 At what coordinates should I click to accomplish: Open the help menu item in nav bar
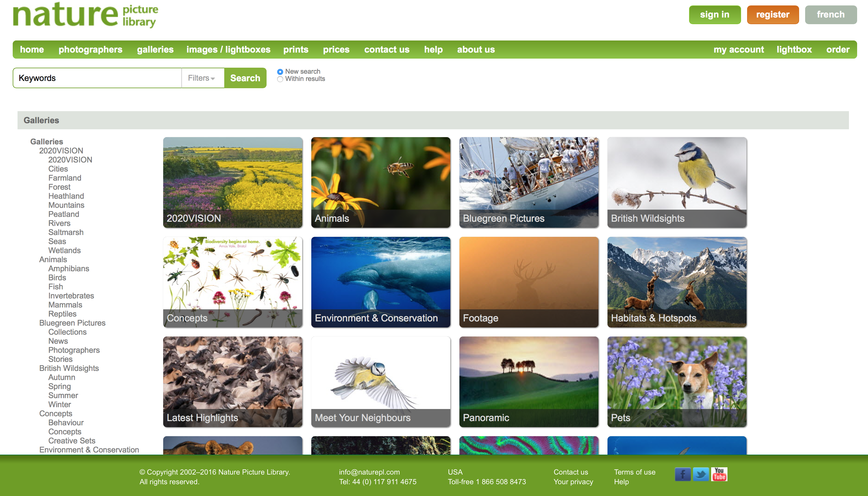click(433, 50)
